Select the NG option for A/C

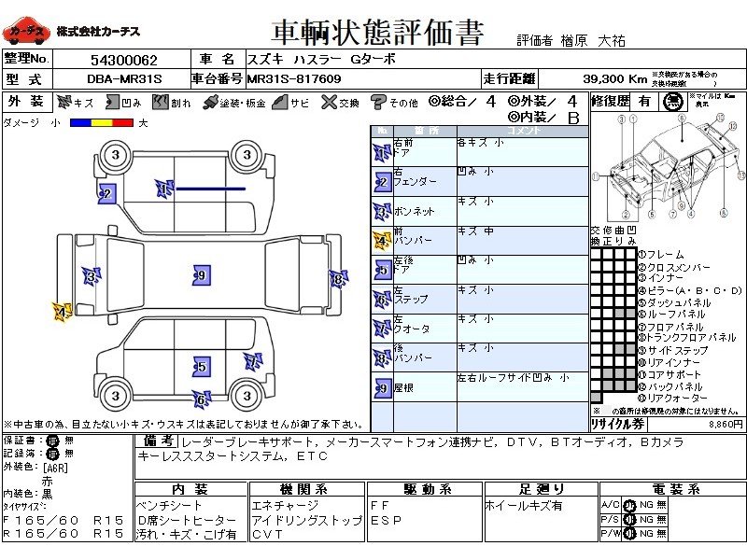pos(646,505)
